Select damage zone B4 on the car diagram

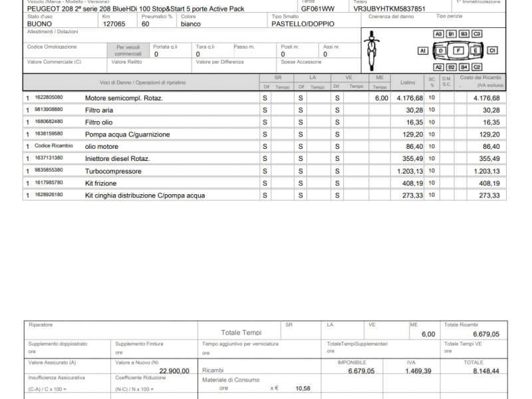pos(464,67)
